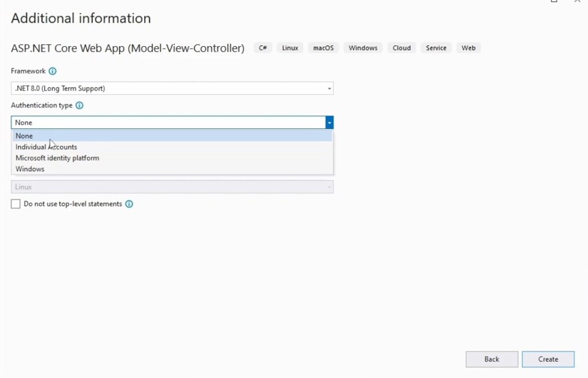
Task: Click the Create button
Action: (x=548, y=359)
